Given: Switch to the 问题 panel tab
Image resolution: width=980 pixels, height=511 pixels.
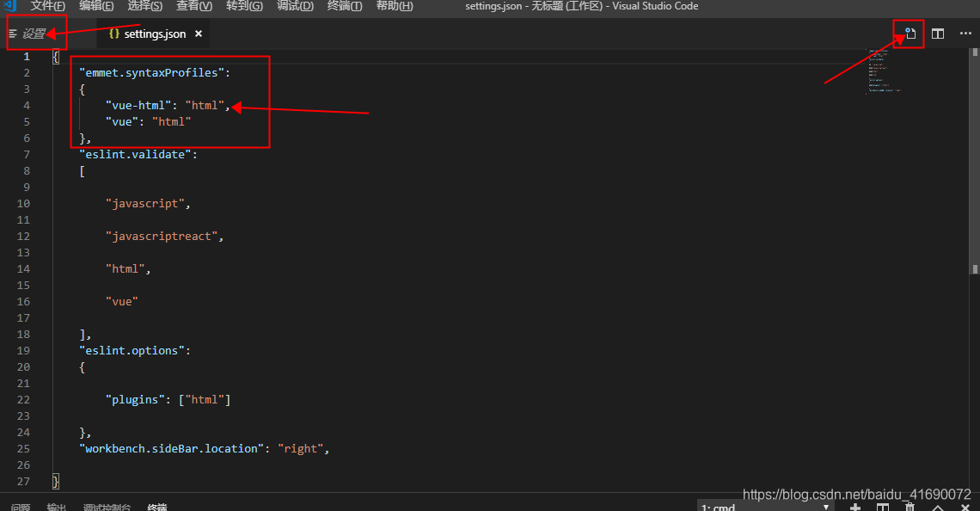Looking at the screenshot, I should click(x=20, y=508).
